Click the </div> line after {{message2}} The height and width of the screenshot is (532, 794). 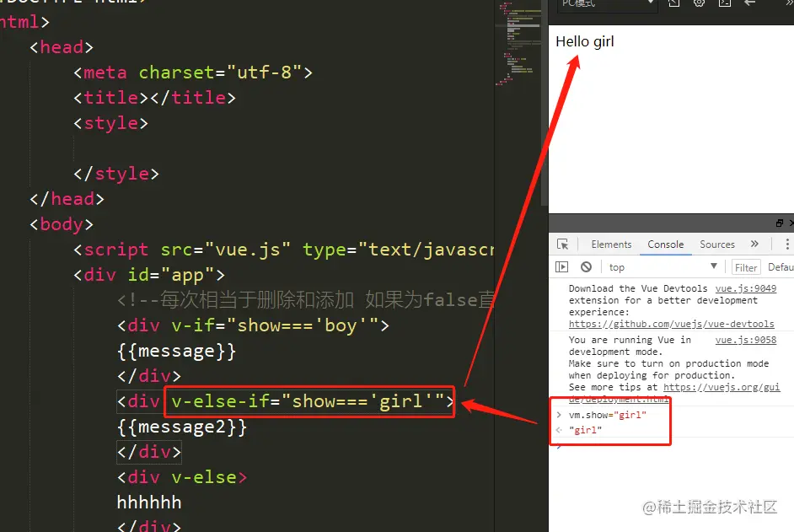pos(149,452)
